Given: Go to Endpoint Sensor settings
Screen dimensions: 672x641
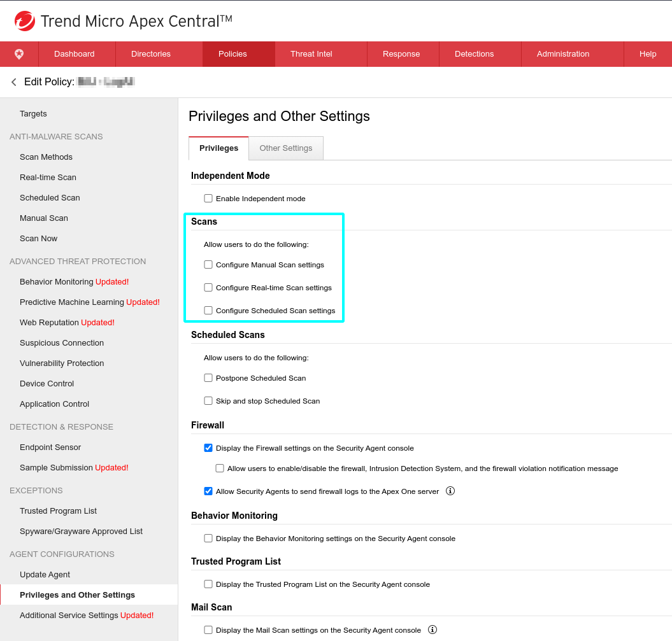Looking at the screenshot, I should click(50, 447).
